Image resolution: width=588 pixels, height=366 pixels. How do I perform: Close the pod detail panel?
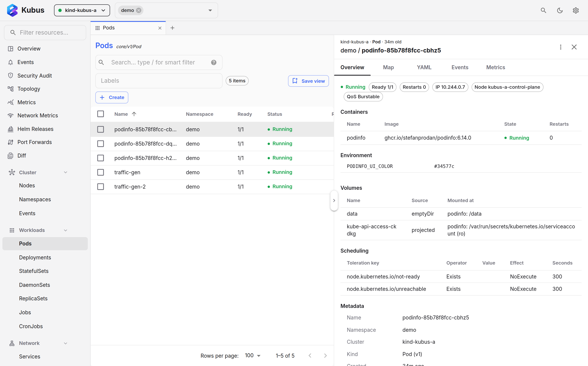tap(574, 47)
